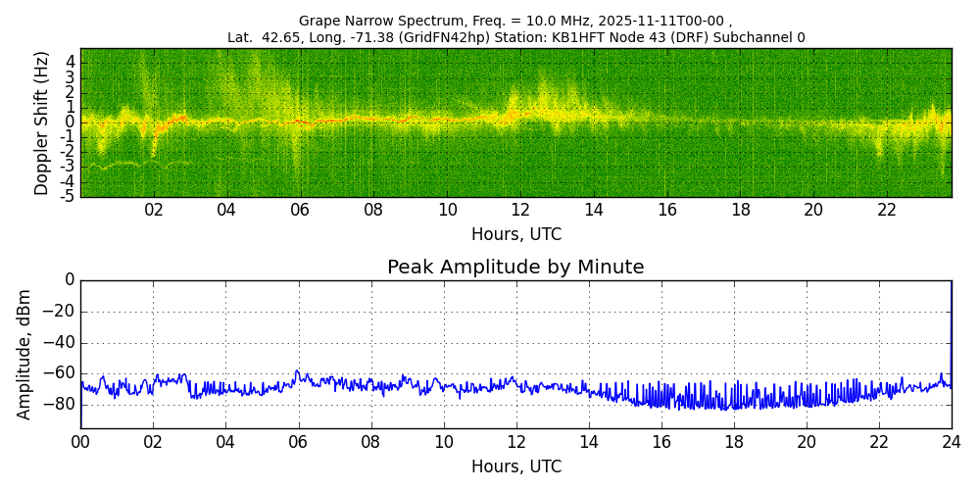The image size is (980, 490).
Task: Click the "Peak Amplitude by Minute" title
Action: point(515,268)
